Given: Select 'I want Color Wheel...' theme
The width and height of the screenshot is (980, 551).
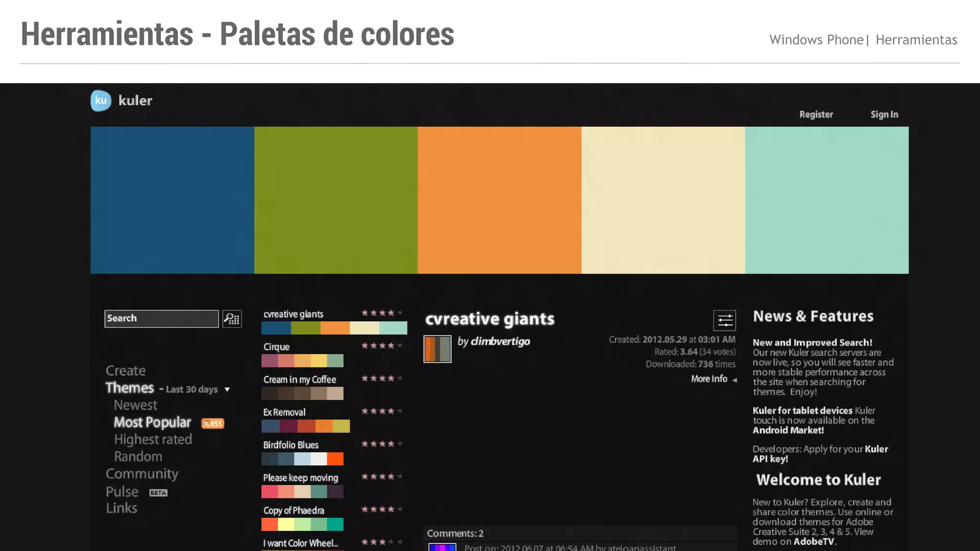Looking at the screenshot, I should 301,543.
